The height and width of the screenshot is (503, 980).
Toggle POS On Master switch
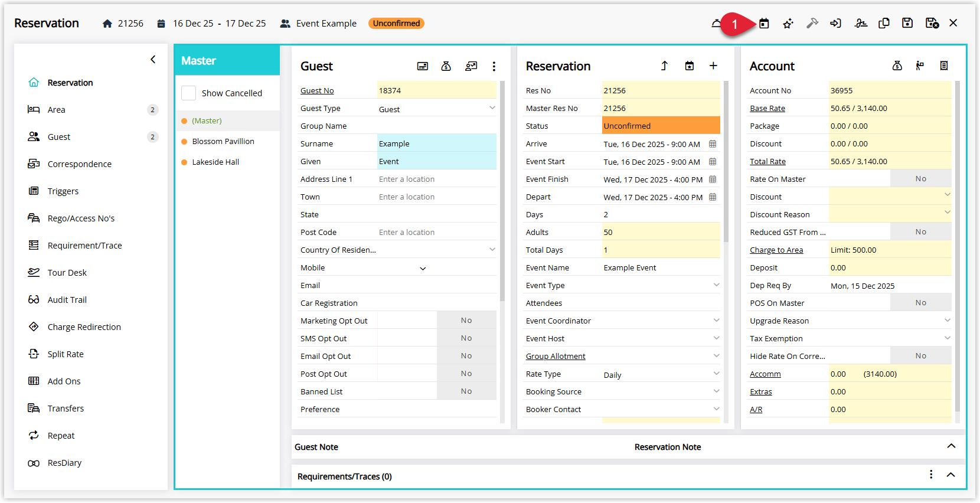point(921,303)
